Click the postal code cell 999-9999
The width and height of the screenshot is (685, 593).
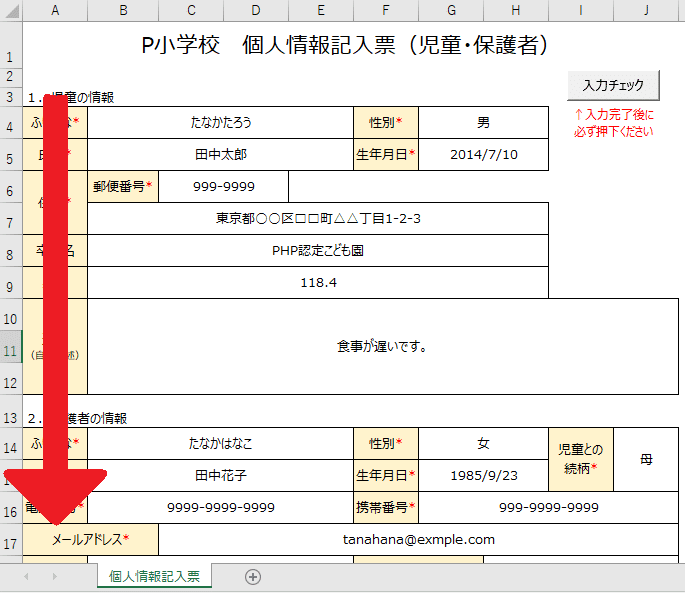(224, 187)
